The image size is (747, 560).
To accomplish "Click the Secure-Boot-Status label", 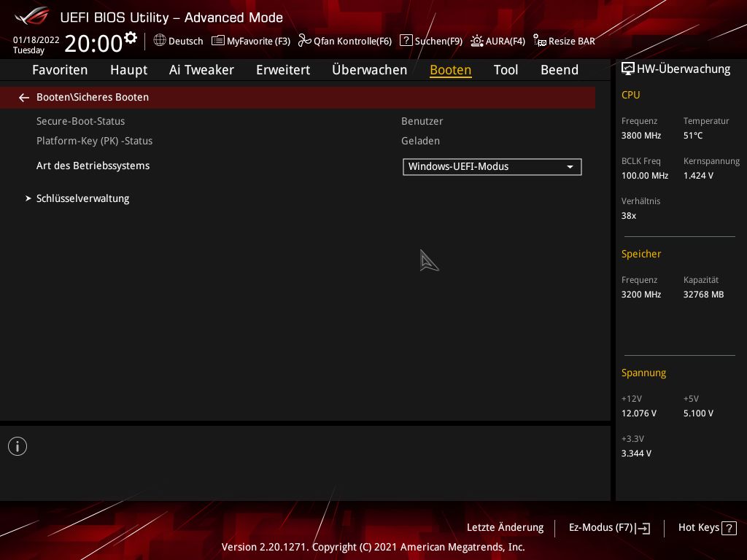I will click(80, 122).
